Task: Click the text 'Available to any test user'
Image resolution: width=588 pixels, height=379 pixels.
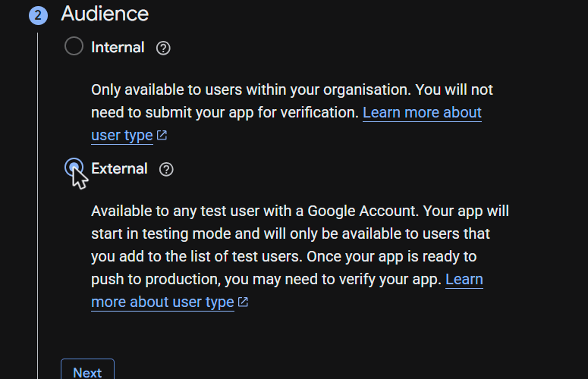Action: tap(175, 211)
